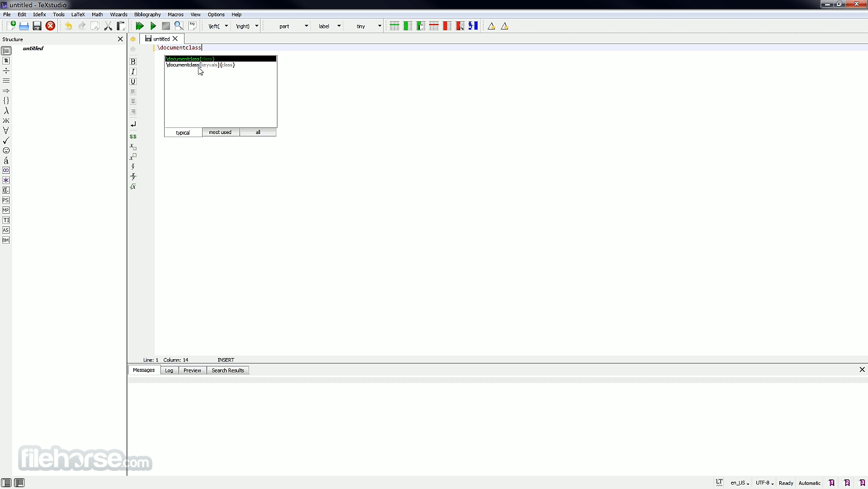Screen dimensions: 868x489
Task: Open the Wizards menu
Action: point(118,14)
